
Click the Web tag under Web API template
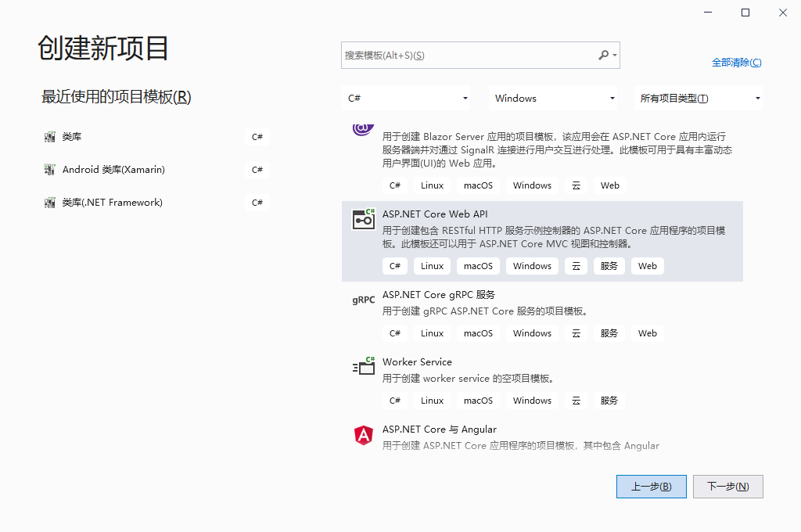tap(647, 266)
